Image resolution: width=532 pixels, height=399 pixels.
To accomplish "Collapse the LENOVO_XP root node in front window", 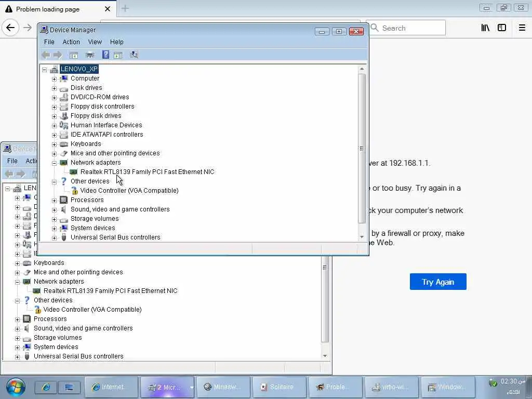I will pyautogui.click(x=45, y=70).
